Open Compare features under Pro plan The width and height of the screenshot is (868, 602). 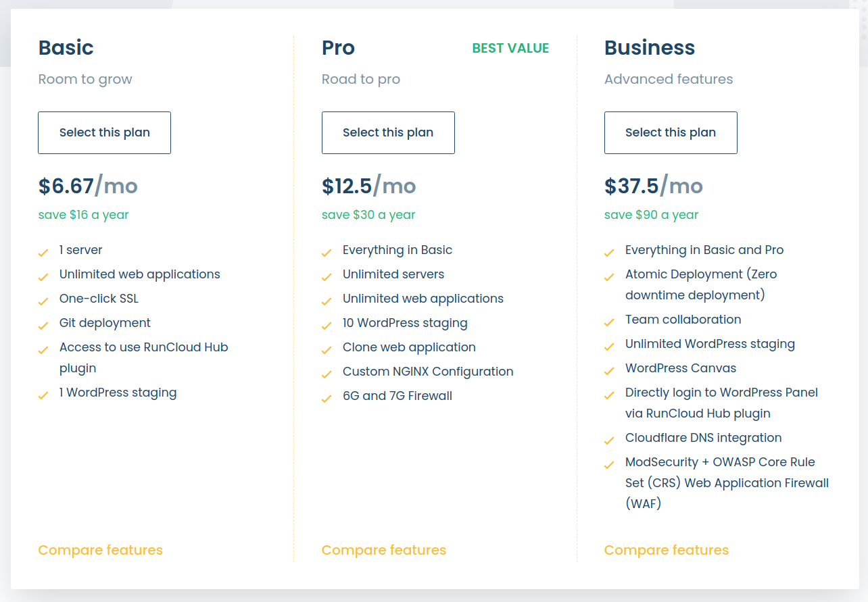tap(383, 550)
